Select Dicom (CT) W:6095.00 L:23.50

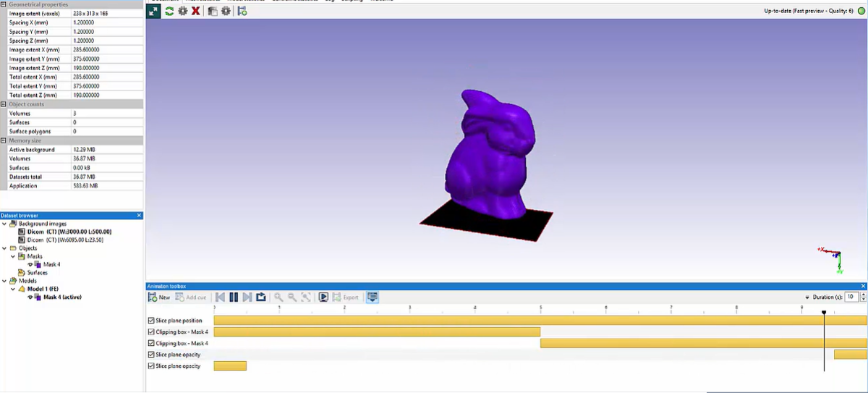click(65, 240)
